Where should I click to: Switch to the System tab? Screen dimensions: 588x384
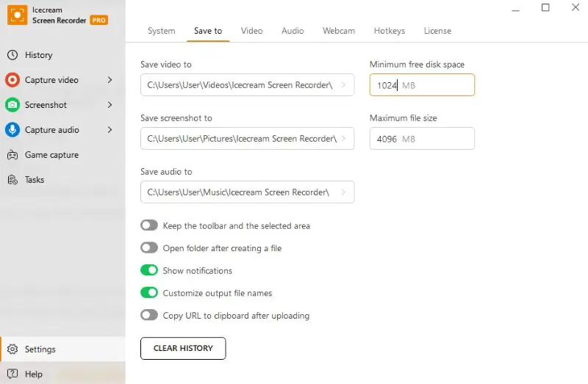(161, 31)
